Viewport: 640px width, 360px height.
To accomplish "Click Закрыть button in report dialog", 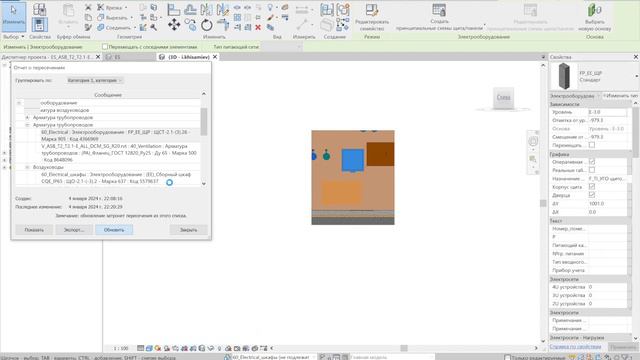I will pos(189,230).
